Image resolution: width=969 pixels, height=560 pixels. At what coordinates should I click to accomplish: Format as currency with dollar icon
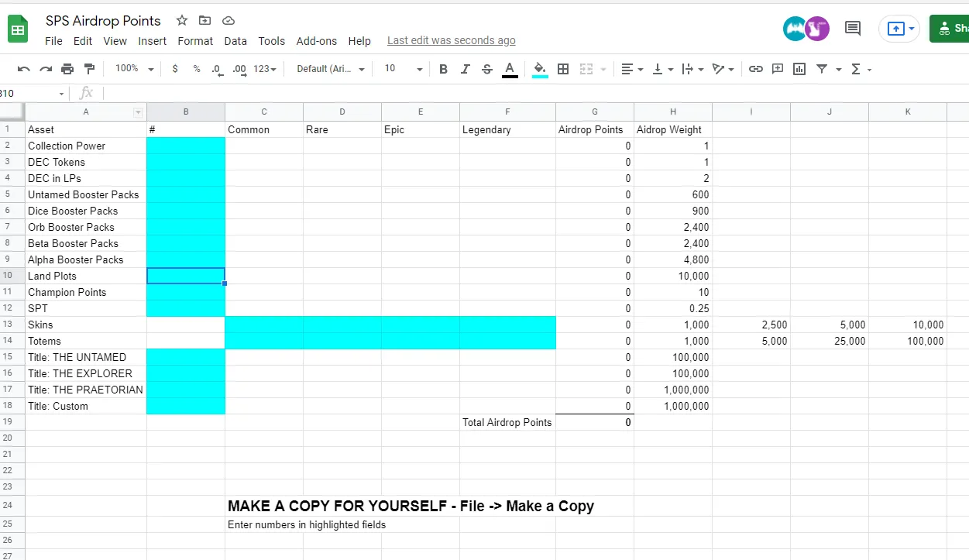click(x=175, y=69)
